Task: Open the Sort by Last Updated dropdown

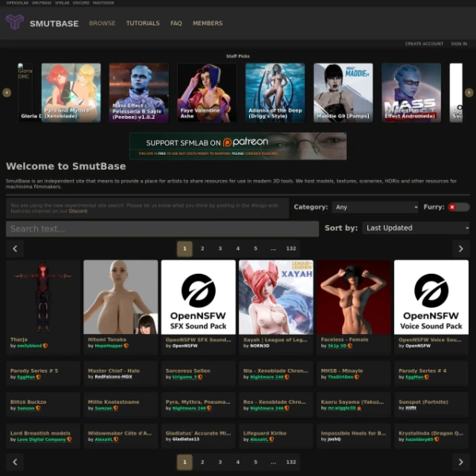Action: (x=416, y=228)
